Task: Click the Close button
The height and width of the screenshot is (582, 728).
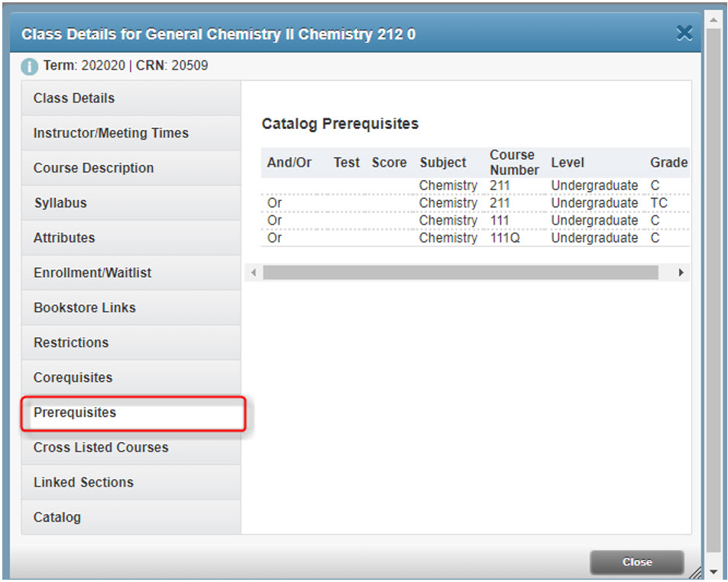Action: (x=636, y=561)
